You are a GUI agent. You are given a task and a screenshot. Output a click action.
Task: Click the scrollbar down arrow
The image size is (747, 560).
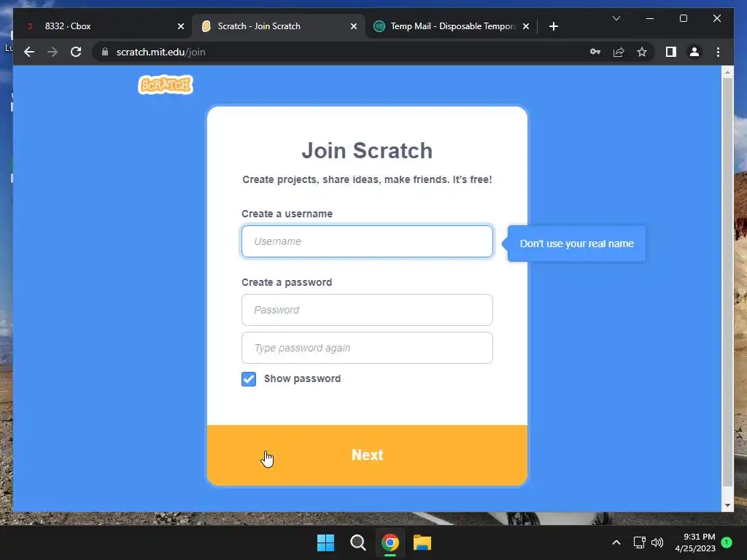tap(727, 505)
